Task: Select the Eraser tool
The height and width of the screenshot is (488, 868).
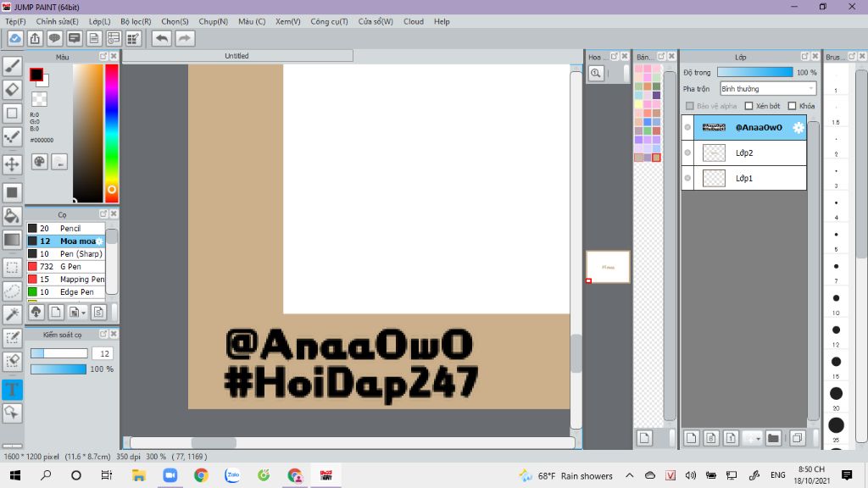Action: tap(12, 90)
